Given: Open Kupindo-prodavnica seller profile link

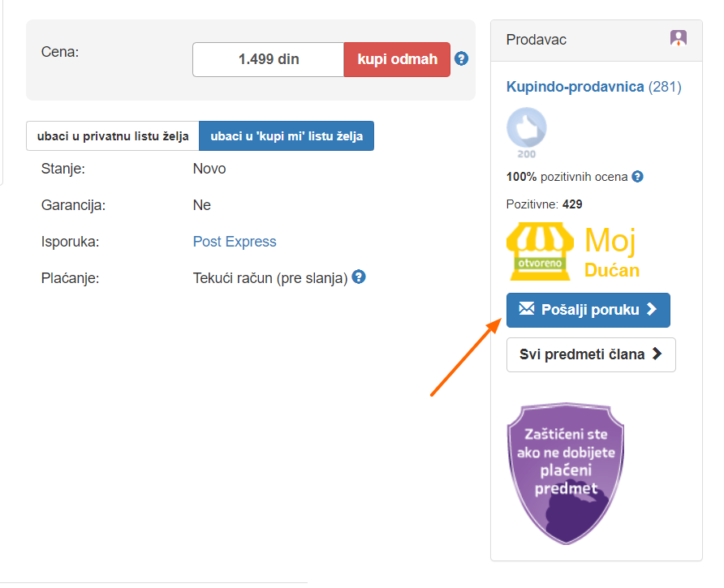Looking at the screenshot, I should click(x=575, y=87).
